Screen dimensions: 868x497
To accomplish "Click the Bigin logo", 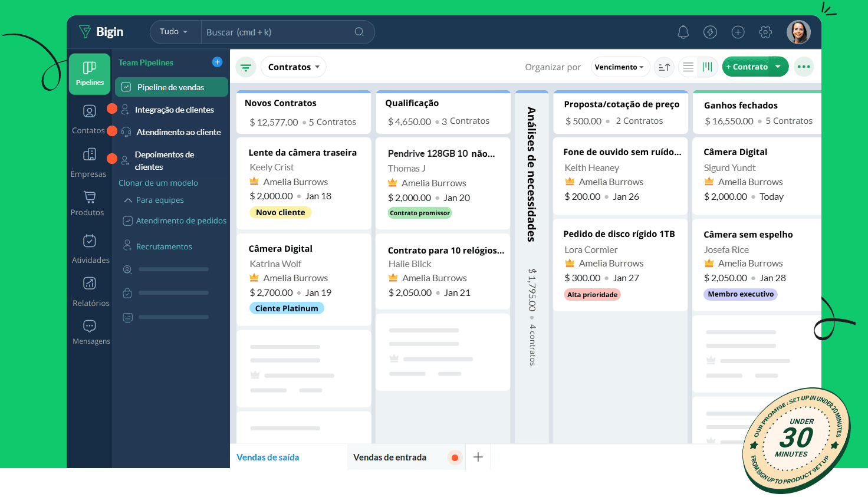I will click(x=101, y=32).
